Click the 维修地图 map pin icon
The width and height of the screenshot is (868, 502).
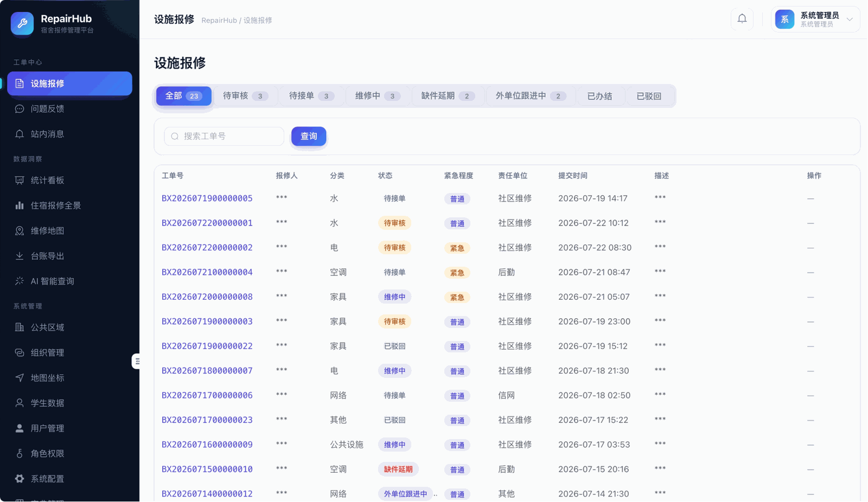(20, 231)
